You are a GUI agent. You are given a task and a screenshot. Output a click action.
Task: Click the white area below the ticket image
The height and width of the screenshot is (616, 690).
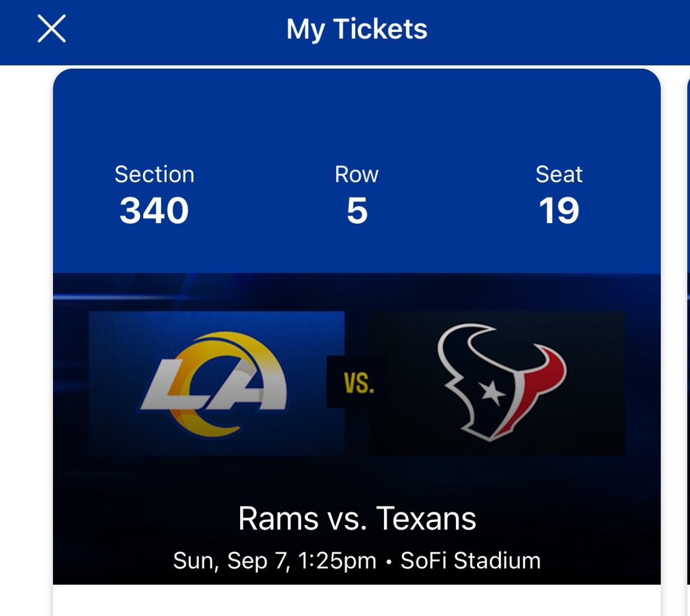tap(357, 601)
